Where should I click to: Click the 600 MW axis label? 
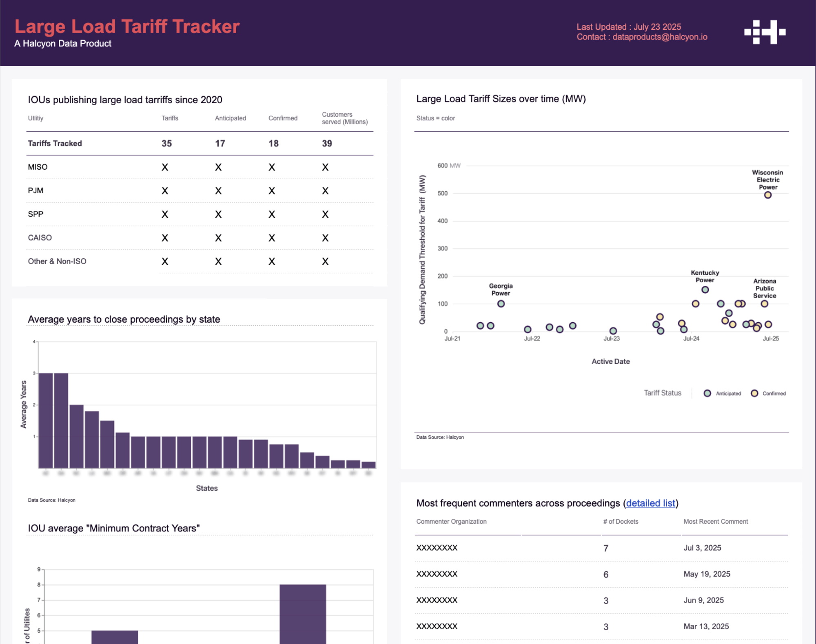pos(449,166)
